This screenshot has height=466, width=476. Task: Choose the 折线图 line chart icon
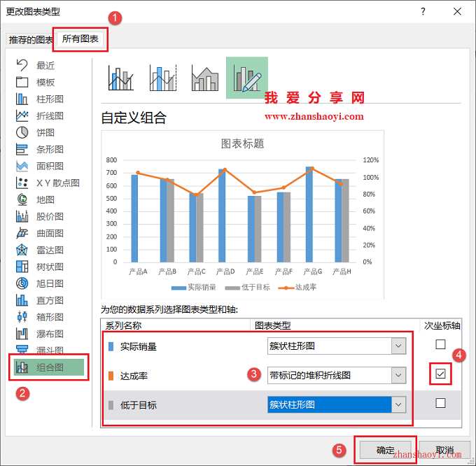tap(22, 115)
